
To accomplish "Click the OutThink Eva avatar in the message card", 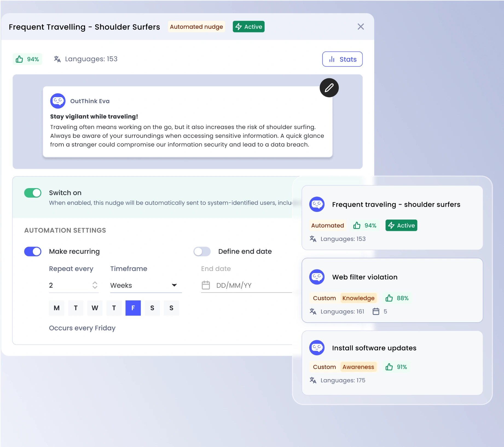I will coord(57,101).
